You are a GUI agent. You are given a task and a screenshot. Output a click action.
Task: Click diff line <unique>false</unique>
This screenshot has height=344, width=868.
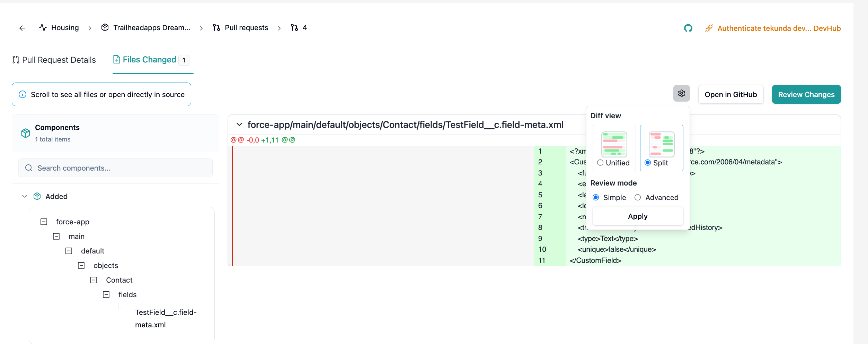pyautogui.click(x=617, y=249)
